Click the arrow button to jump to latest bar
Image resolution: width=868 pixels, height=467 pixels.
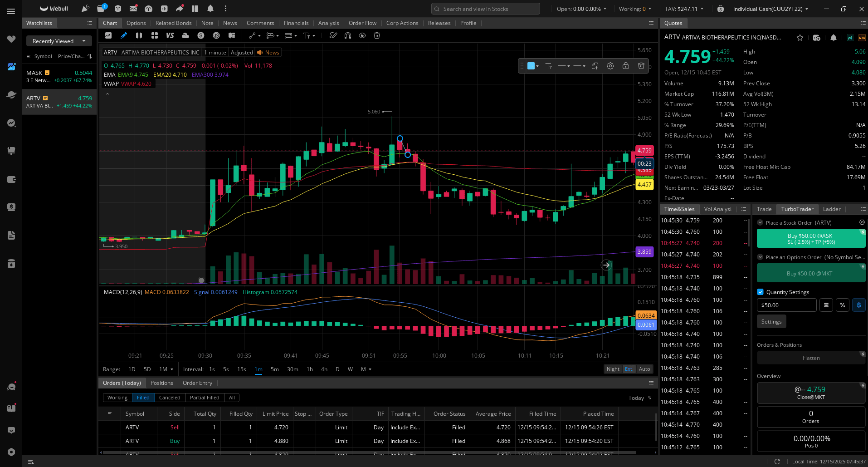pyautogui.click(x=606, y=265)
